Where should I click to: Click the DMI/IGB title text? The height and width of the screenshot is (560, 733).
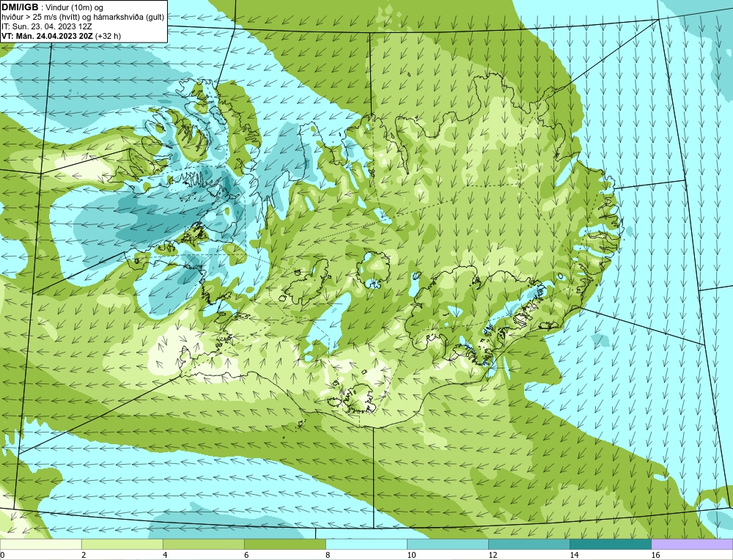20,7
